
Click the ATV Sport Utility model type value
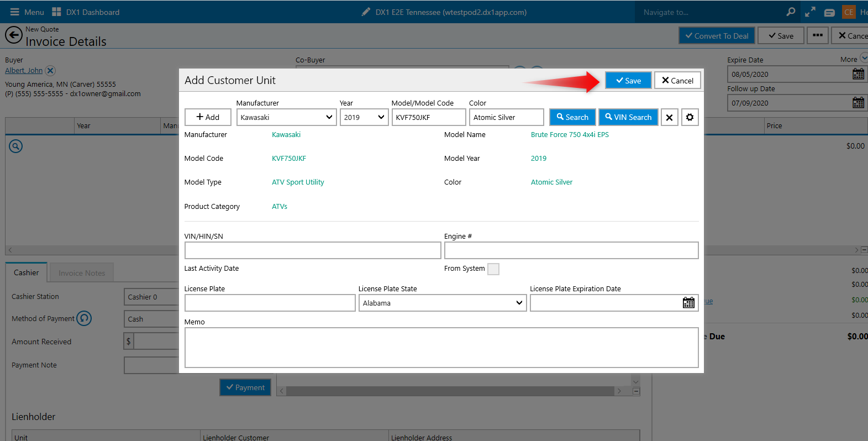[298, 182]
